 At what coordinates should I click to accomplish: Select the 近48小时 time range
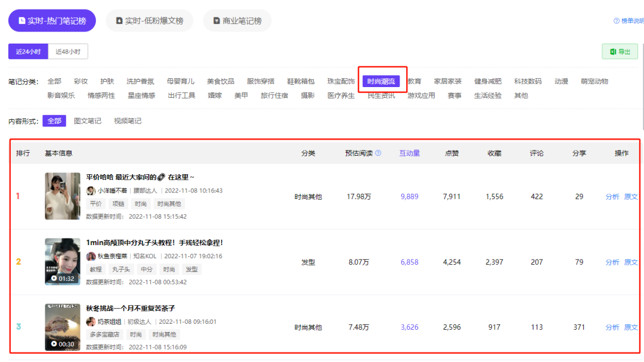pos(68,51)
